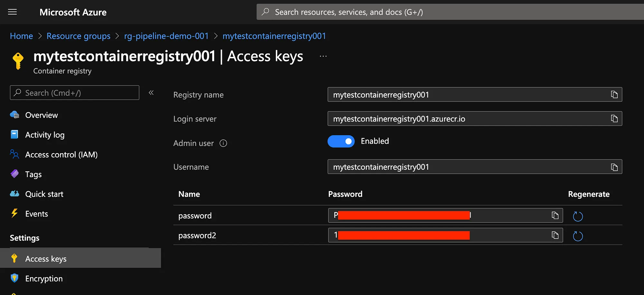Click the password2 value field
Image resolution: width=644 pixels, height=295 pixels.
coord(446,235)
